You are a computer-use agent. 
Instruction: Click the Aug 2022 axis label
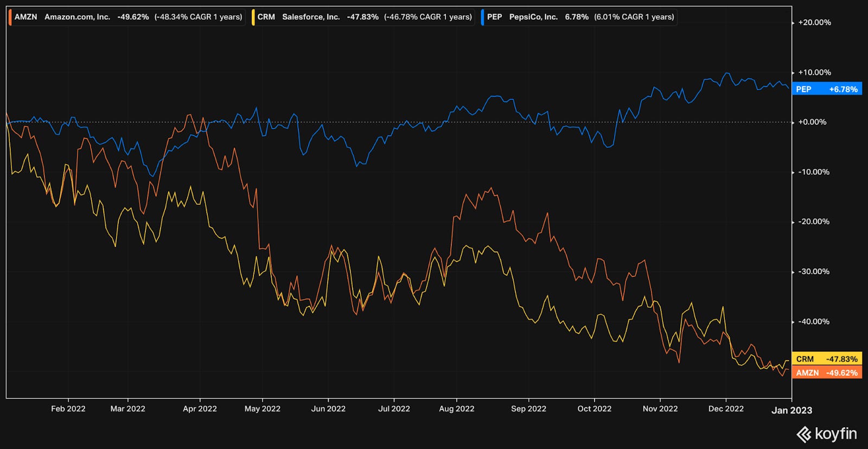(457, 409)
